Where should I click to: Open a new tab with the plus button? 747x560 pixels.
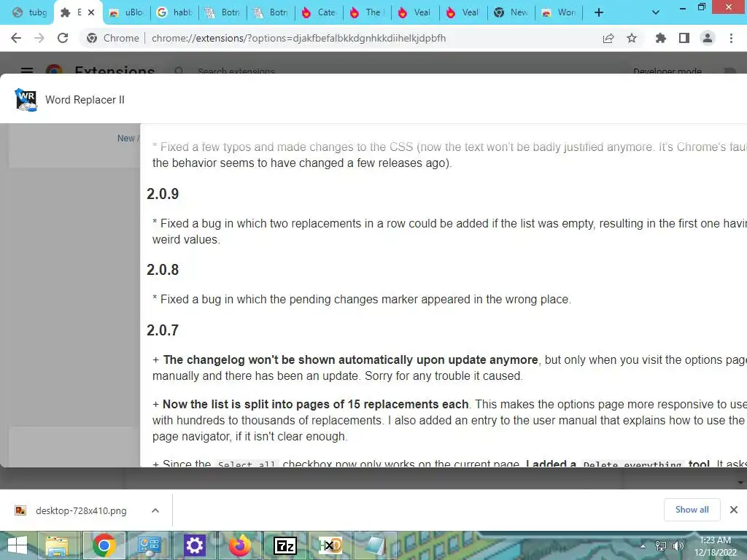[x=599, y=12]
